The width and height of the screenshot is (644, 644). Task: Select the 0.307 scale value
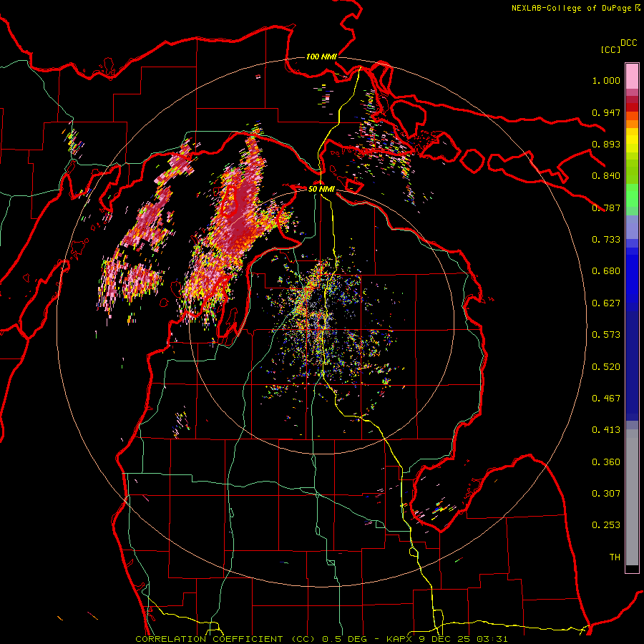[x=606, y=494]
